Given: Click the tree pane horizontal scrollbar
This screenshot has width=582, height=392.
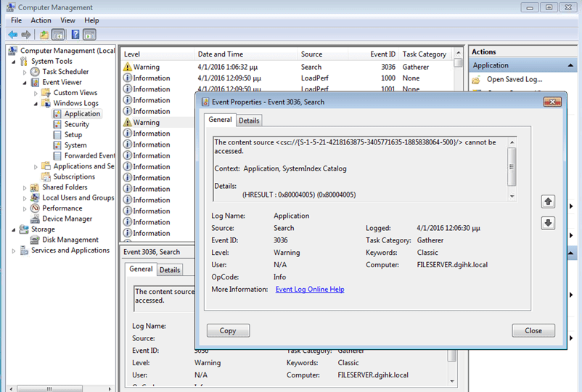Looking at the screenshot, I should click(49, 388).
